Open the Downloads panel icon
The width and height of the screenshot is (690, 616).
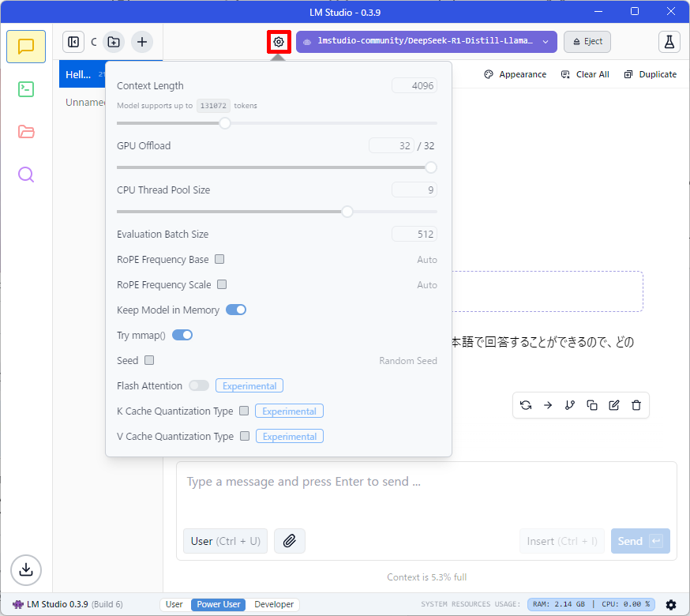(26, 569)
